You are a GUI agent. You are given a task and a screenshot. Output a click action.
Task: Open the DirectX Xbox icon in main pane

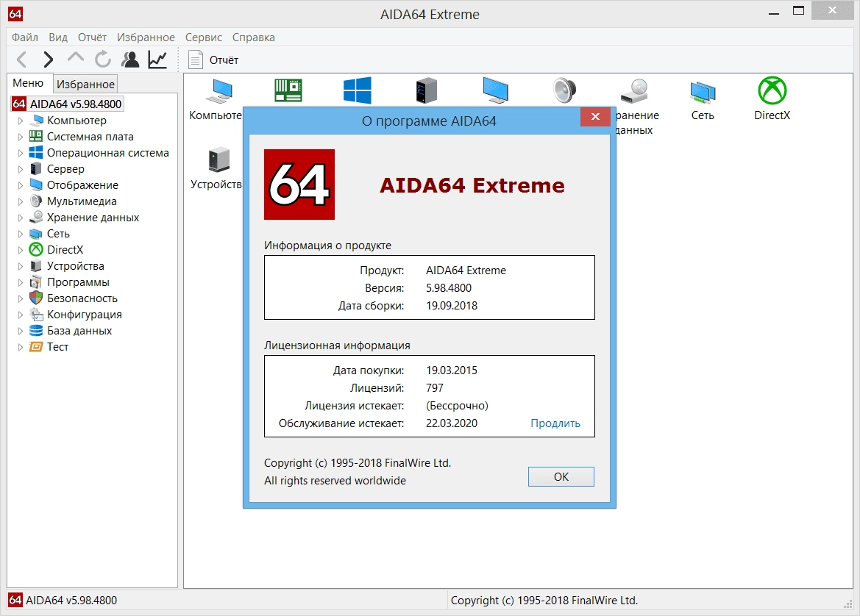[x=772, y=90]
